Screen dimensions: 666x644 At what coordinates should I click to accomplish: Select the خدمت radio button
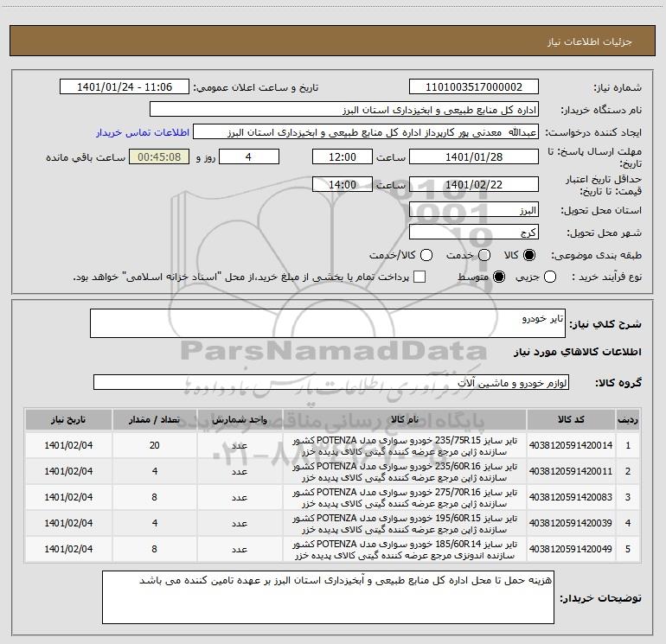tap(484, 255)
